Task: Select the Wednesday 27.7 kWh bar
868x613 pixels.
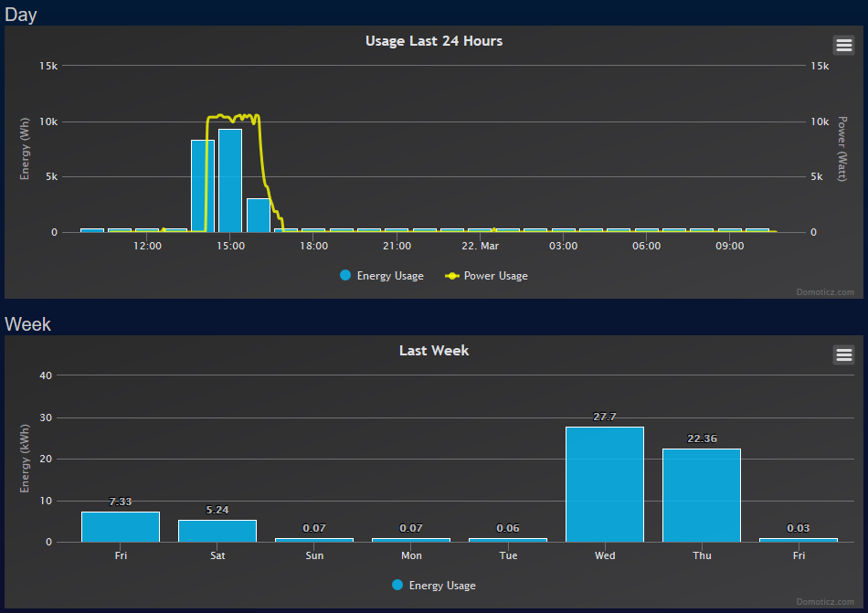Action: [604, 484]
